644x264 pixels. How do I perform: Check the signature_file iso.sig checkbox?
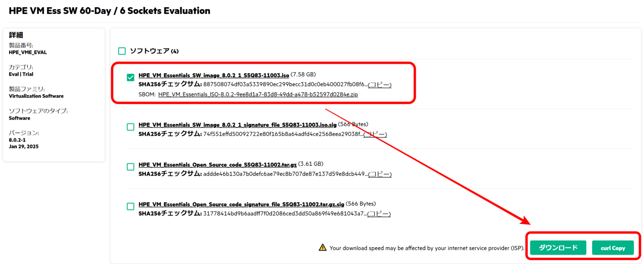coord(130,127)
